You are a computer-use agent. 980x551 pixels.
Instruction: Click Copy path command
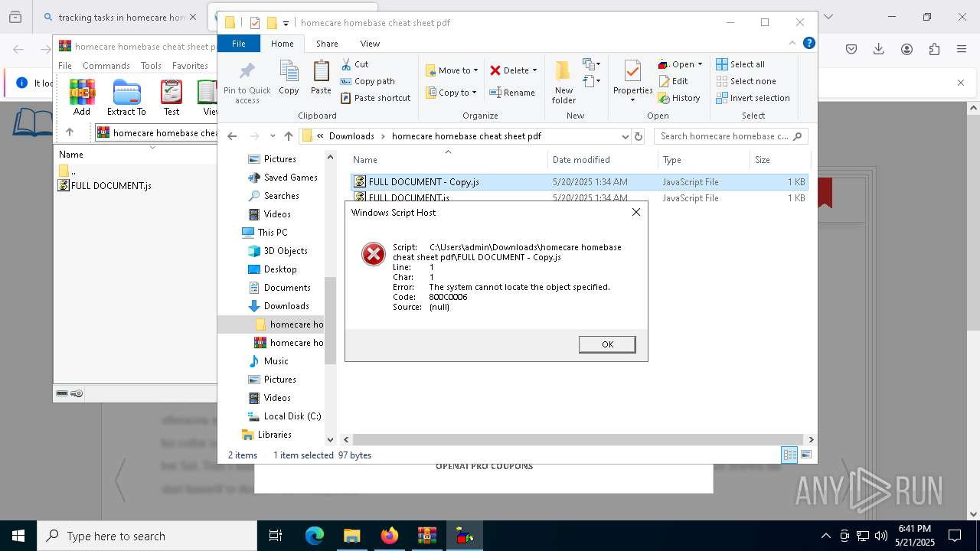pyautogui.click(x=367, y=81)
